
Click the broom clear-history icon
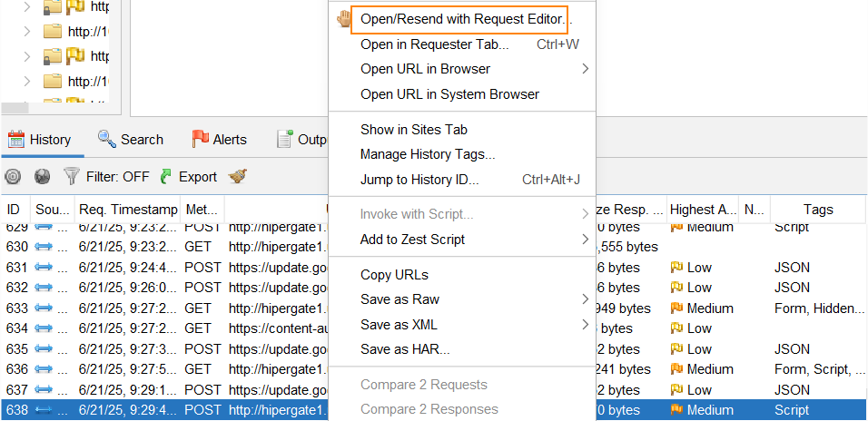coord(237,177)
